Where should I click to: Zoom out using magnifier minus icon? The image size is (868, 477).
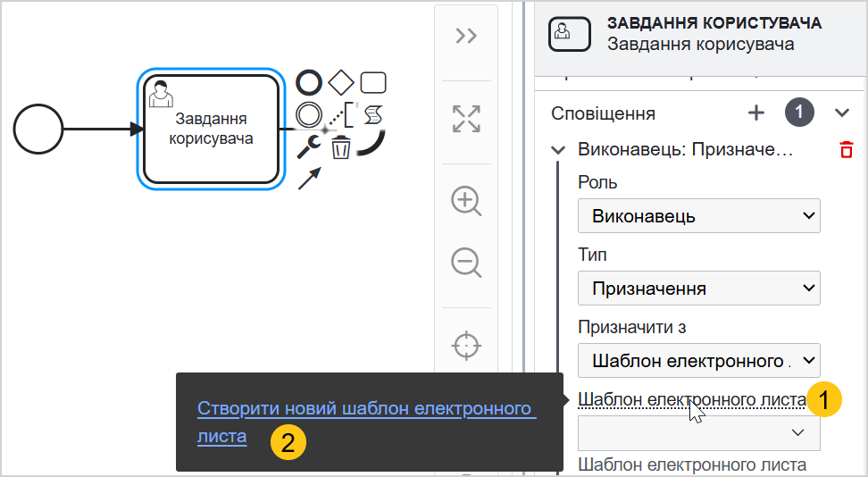click(x=466, y=263)
